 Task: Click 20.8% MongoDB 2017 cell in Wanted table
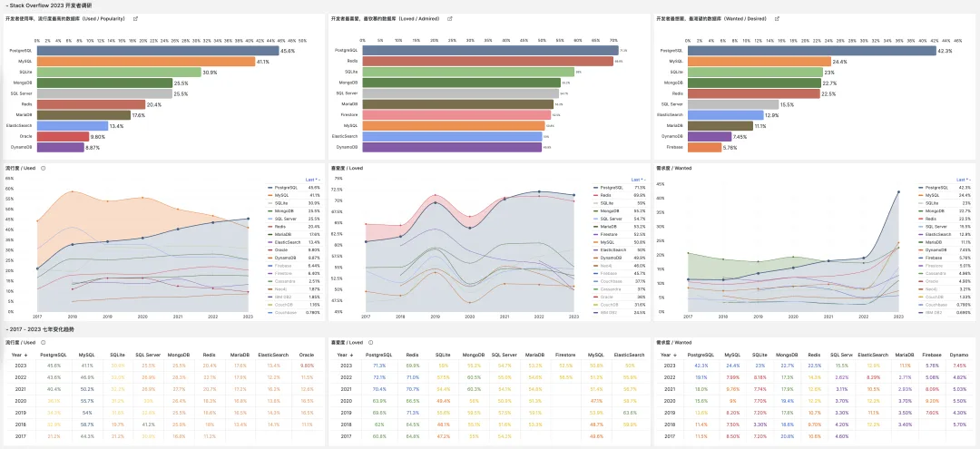tap(788, 434)
